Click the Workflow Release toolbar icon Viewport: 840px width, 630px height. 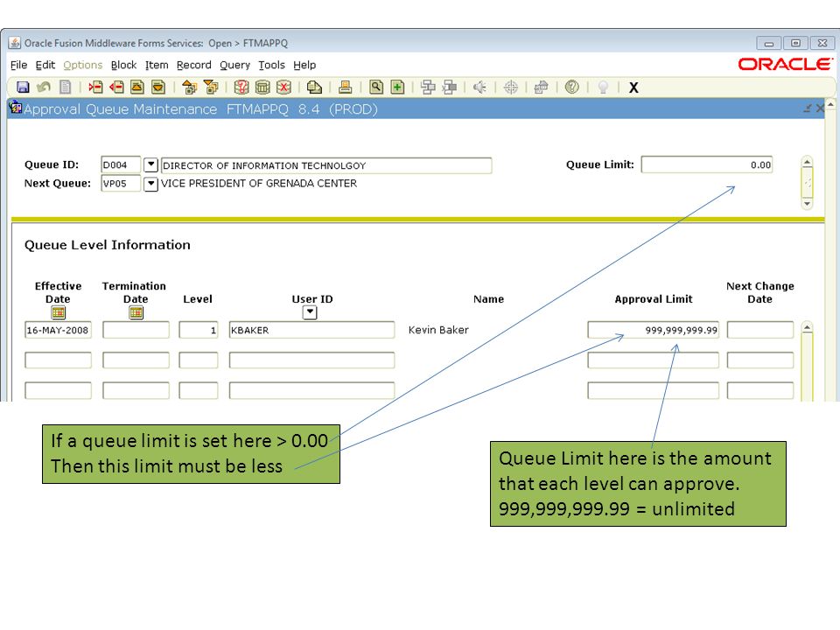[450, 87]
